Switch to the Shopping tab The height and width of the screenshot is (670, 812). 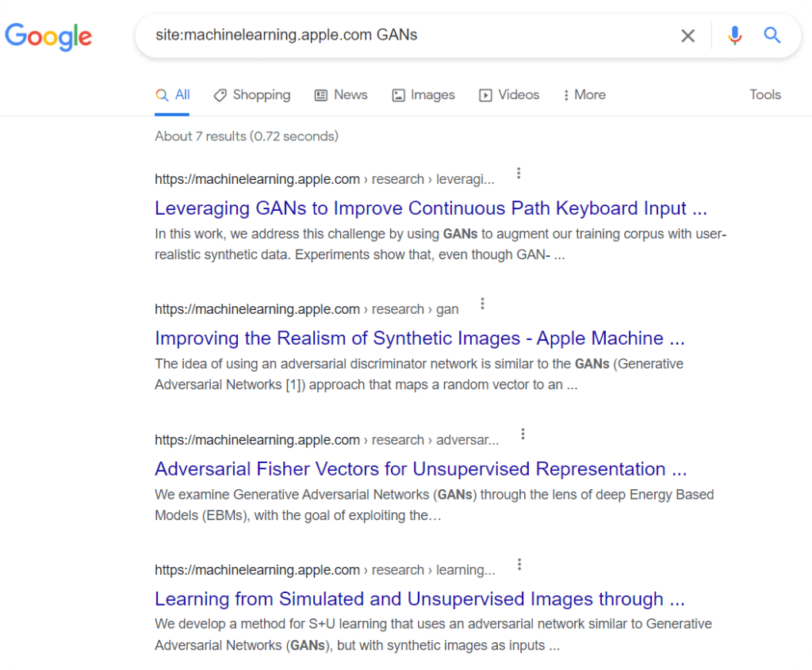(252, 95)
